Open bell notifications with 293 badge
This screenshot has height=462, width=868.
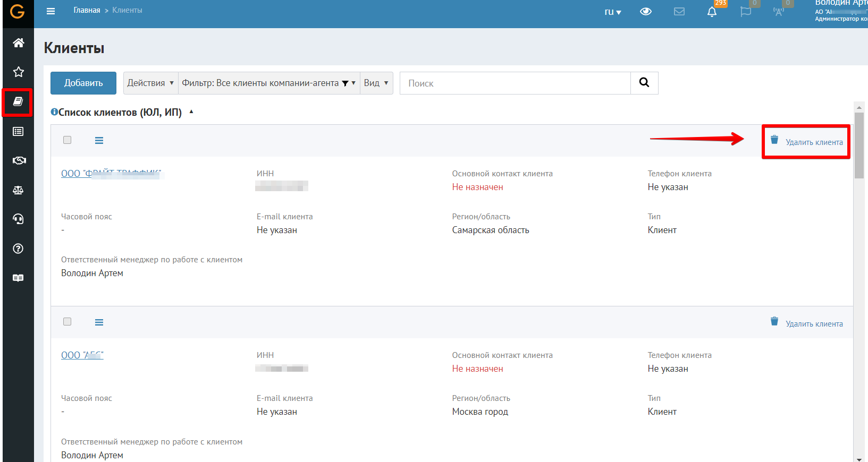[x=712, y=11]
